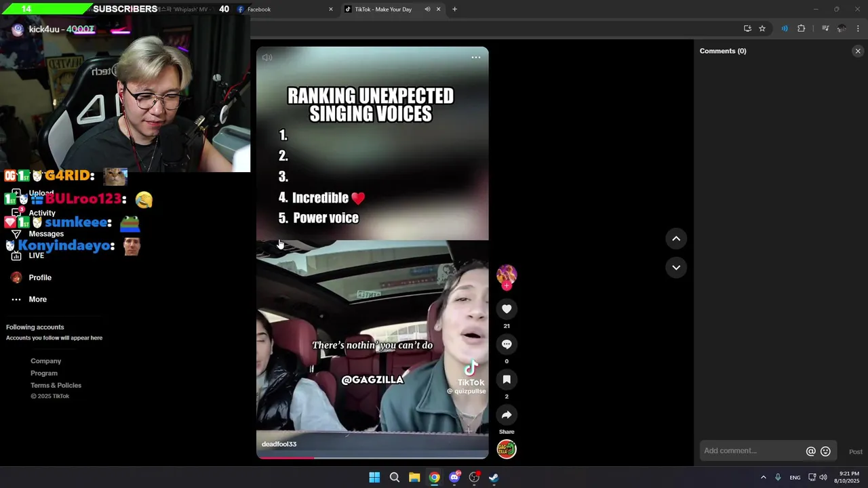
Task: Bookmark the video to favorites
Action: pos(507,380)
